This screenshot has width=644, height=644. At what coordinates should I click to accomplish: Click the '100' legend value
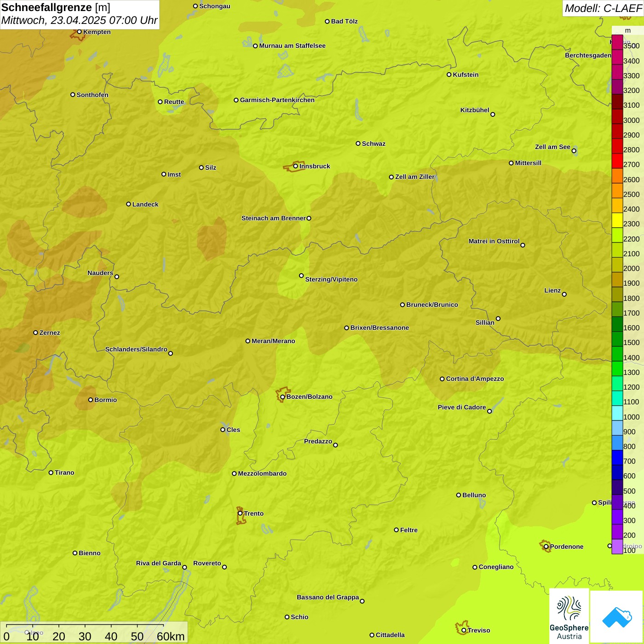pos(630,551)
